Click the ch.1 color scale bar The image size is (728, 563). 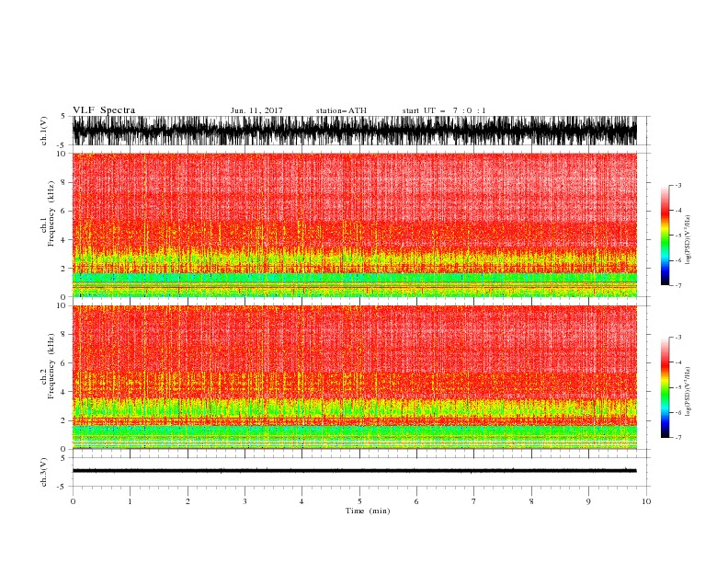665,236
